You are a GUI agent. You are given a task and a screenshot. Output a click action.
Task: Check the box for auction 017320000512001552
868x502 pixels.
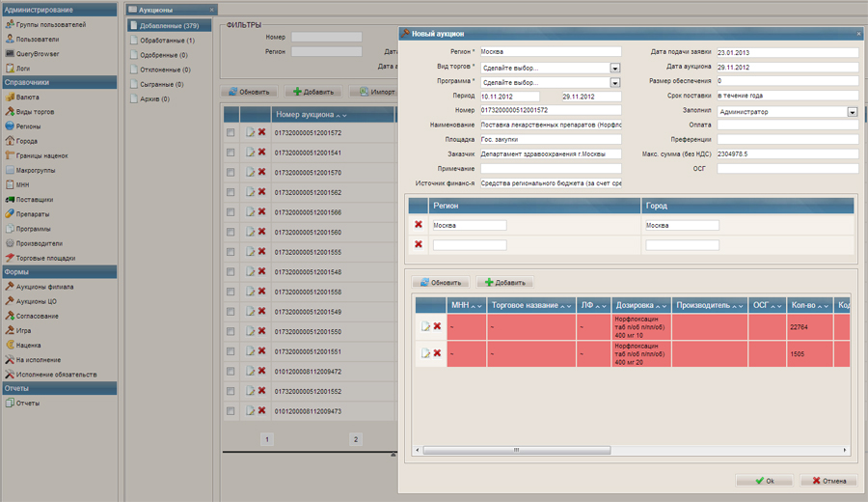point(231,391)
